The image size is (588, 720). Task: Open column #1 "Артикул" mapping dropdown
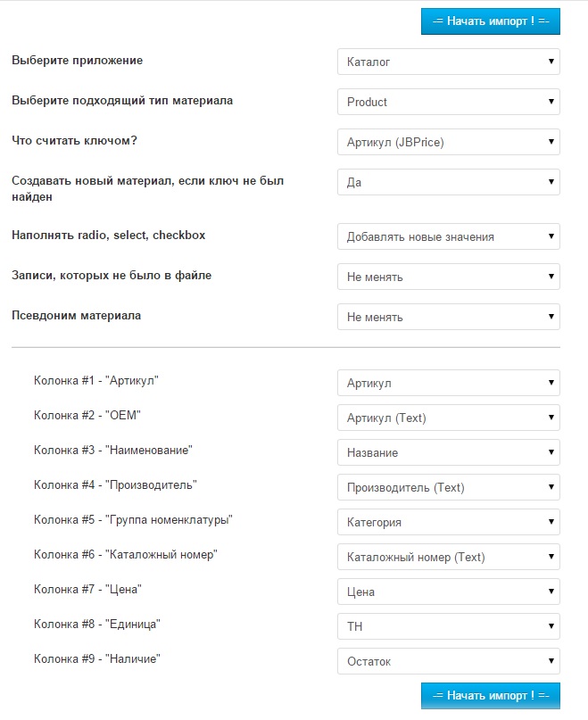pos(448,384)
